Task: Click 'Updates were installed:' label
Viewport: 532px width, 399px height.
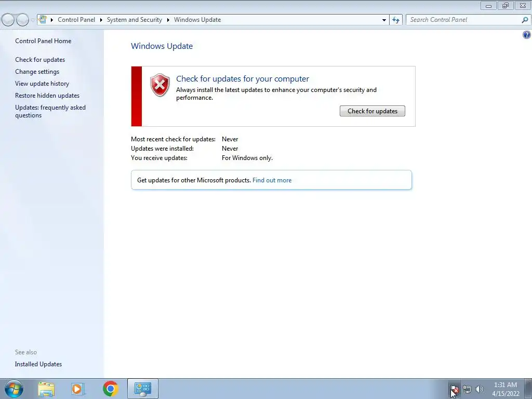Action: 162,149
